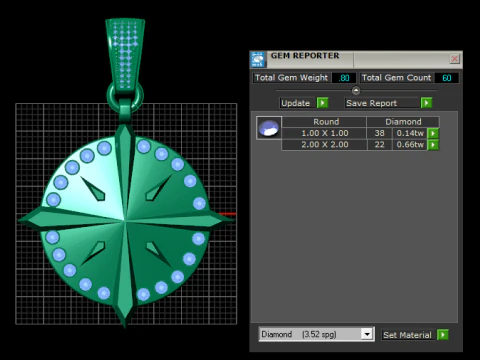Click the GEM REPORTER title text
The height and width of the screenshot is (360, 480).
305,56
